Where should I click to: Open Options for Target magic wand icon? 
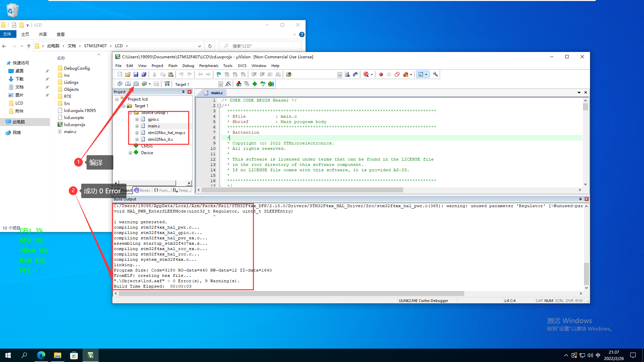[228, 84]
